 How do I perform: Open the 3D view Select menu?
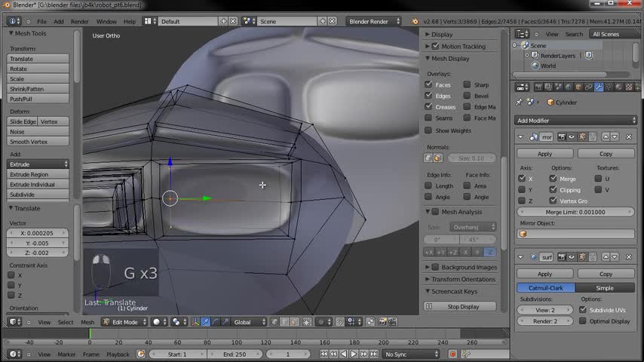coord(66,322)
